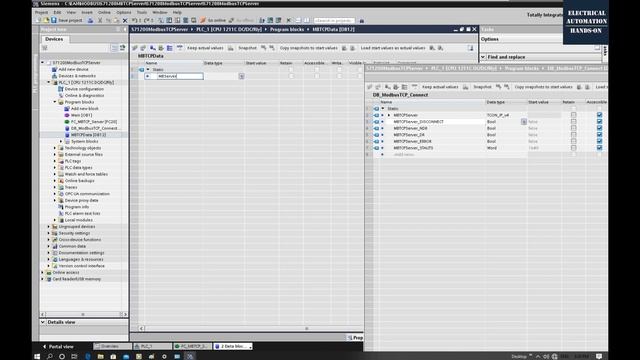Open Main [OB1] block
Image resolution: width=640 pixels, height=360 pixels.
pos(81,115)
